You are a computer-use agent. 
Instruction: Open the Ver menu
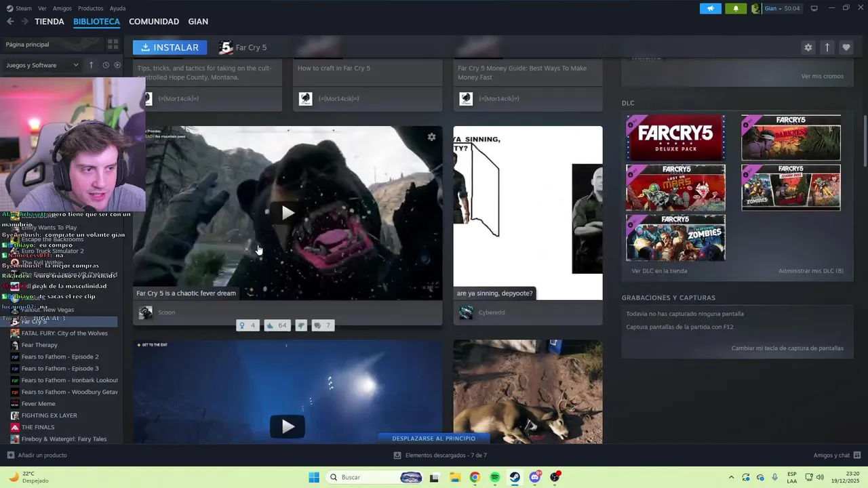pos(43,8)
